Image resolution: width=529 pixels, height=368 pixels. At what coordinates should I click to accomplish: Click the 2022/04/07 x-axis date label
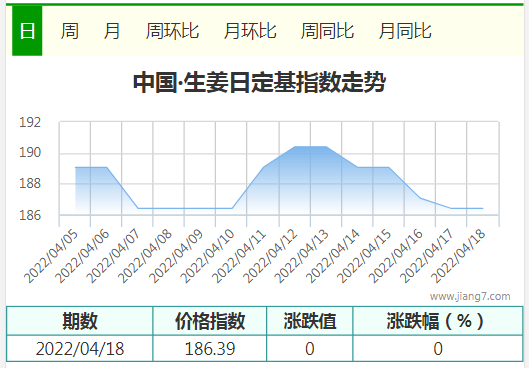click(114, 256)
